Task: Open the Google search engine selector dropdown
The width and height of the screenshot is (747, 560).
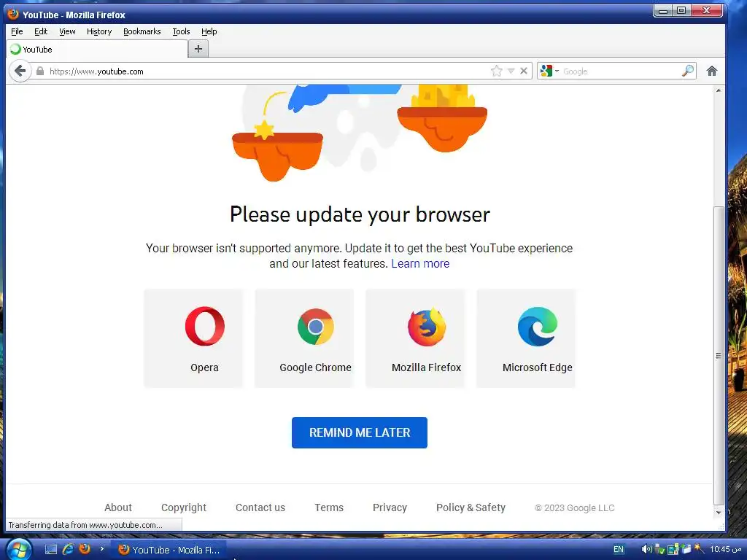Action: [x=549, y=71]
